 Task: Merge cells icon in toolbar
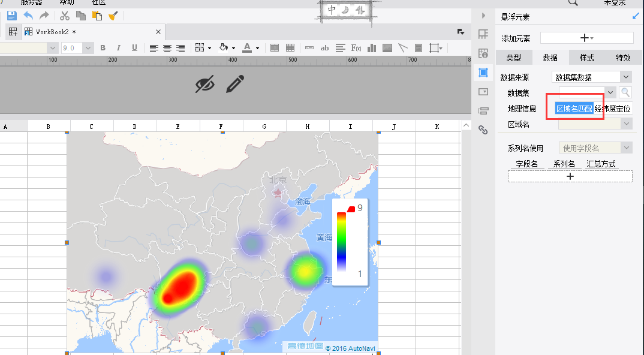point(275,48)
